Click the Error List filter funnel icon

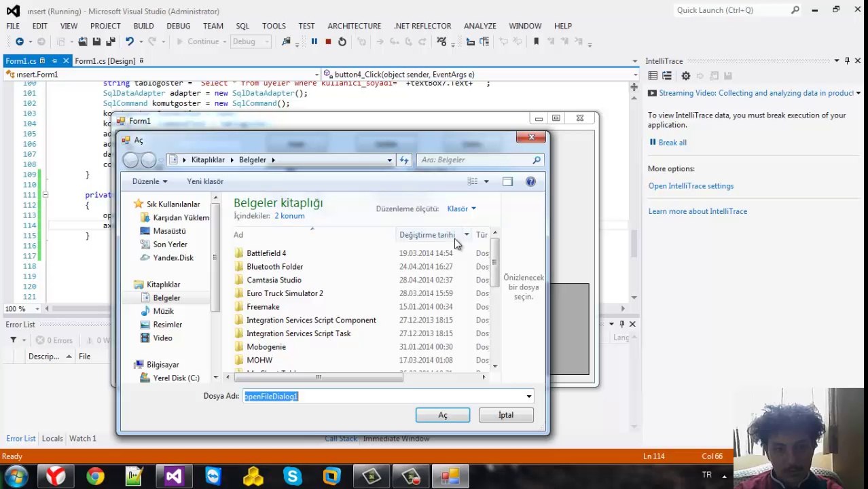click(x=13, y=340)
